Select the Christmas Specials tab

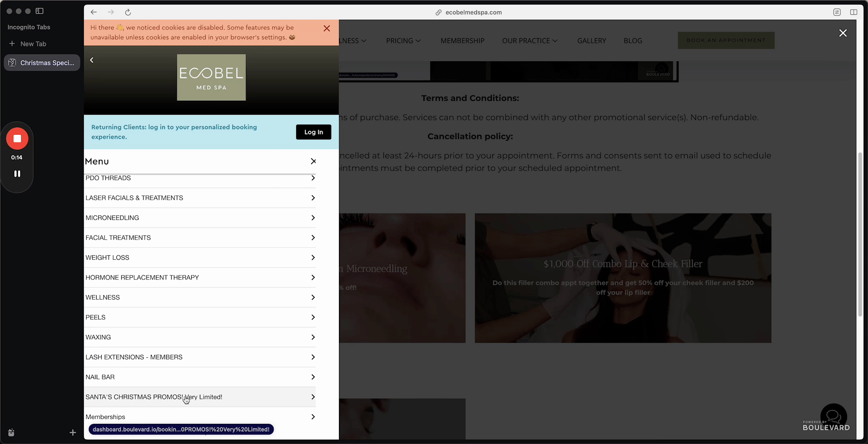tap(42, 63)
